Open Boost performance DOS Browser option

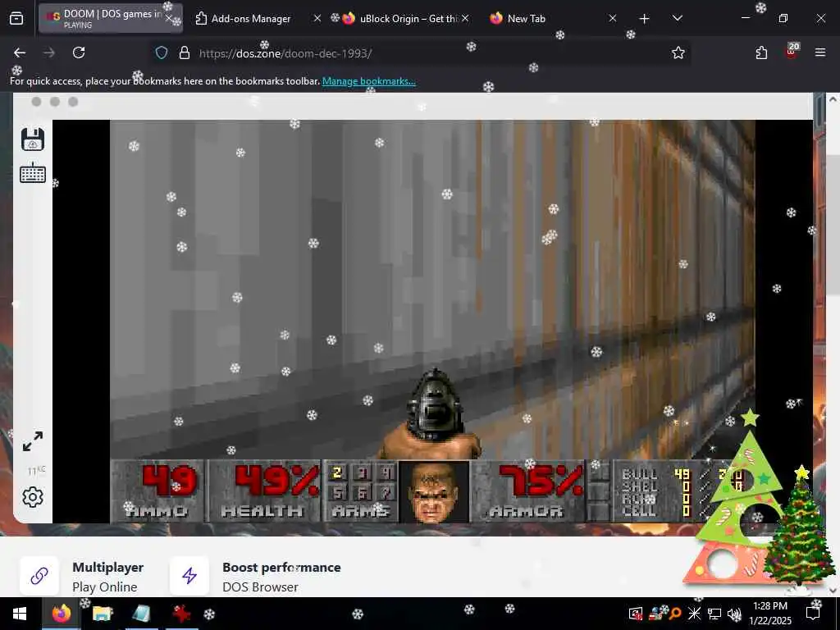click(x=256, y=577)
